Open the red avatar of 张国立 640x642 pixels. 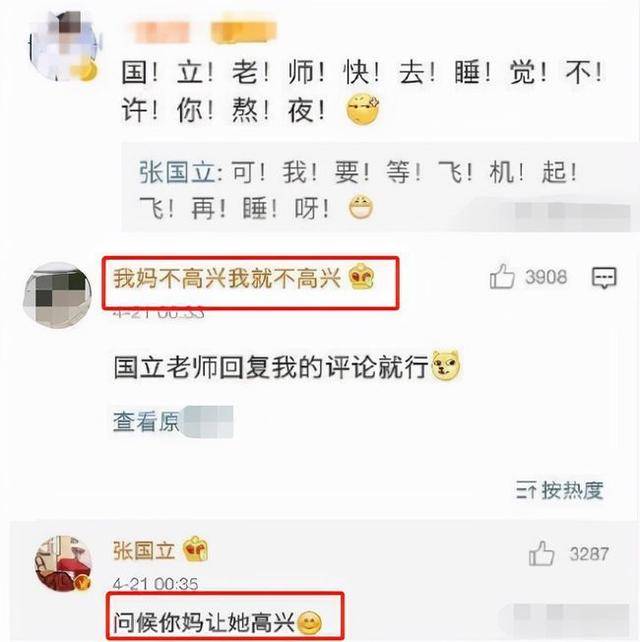[x=63, y=564]
